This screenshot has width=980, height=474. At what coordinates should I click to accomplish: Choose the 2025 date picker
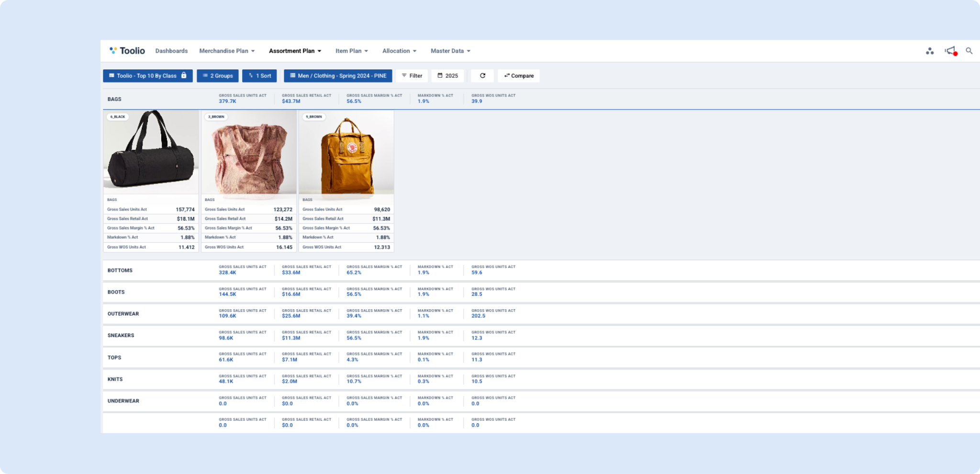(x=448, y=76)
